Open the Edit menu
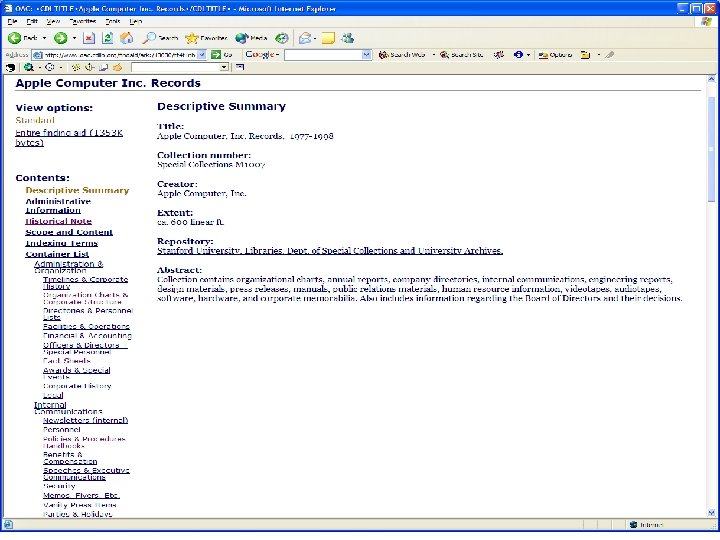The height and width of the screenshot is (540, 720). point(32,21)
